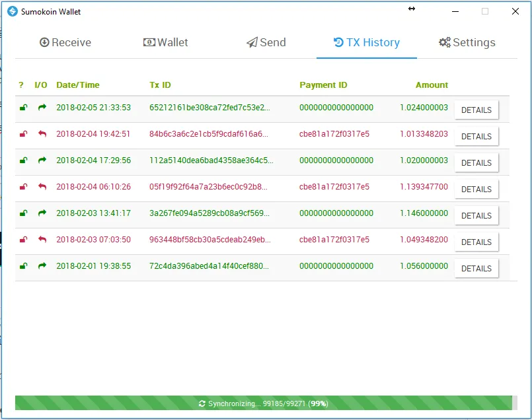Click the Sumokoin Wallet logo icon
The image size is (532, 420).
tap(12, 11)
